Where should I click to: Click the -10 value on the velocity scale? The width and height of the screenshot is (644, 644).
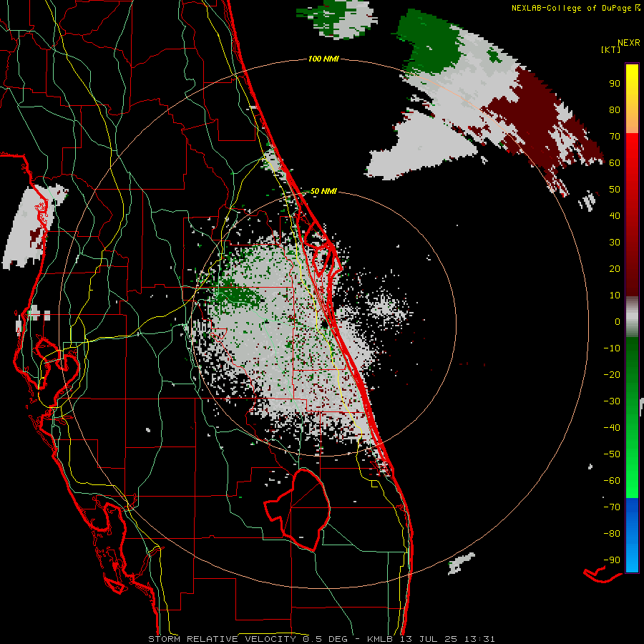(612, 348)
